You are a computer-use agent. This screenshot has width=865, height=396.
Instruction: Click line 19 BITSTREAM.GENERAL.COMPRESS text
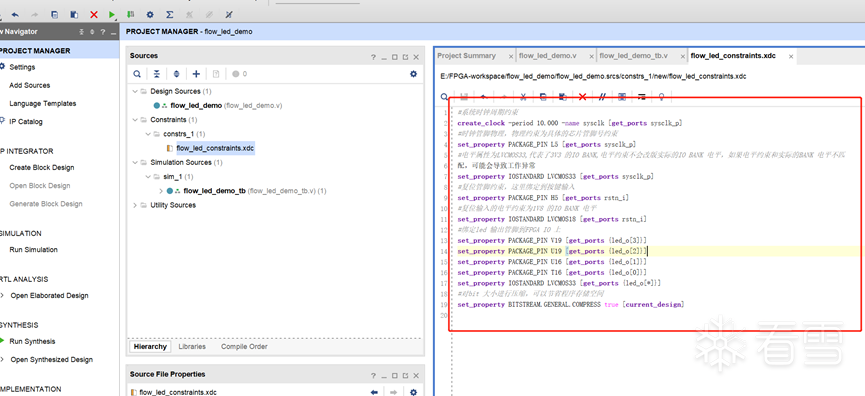[554, 304]
